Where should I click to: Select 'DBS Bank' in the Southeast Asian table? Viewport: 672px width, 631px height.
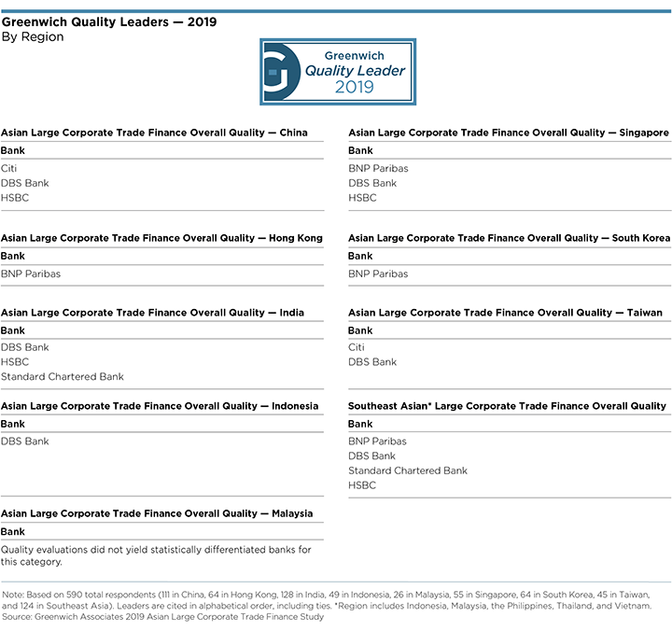[372, 456]
